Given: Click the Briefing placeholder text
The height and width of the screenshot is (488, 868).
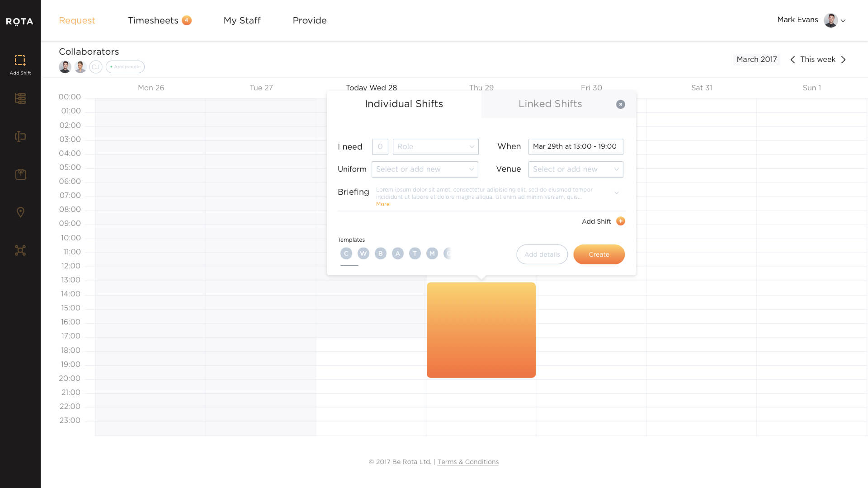Looking at the screenshot, I should tap(484, 193).
